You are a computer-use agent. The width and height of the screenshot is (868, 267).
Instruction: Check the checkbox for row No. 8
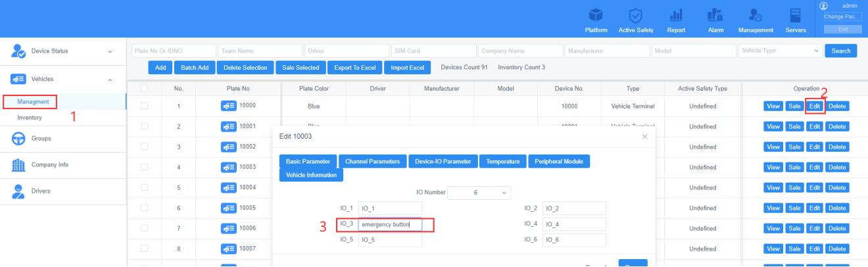(144, 249)
